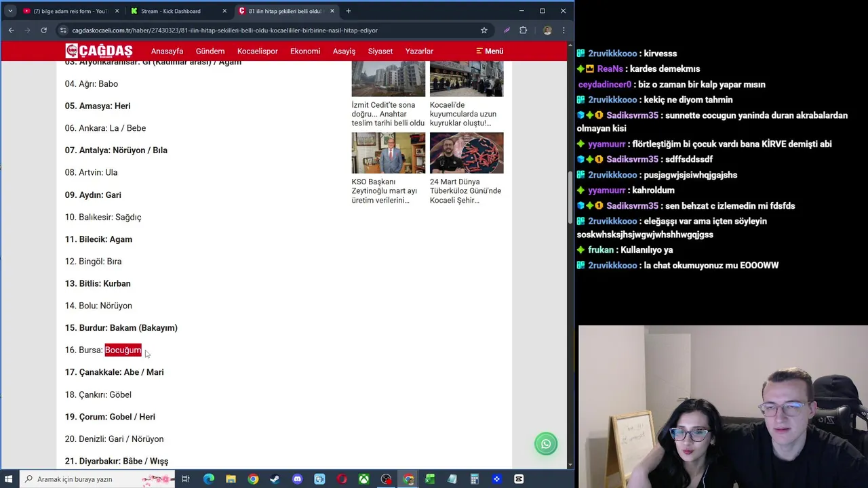Open the Chrome profile avatar
868x488 pixels.
pos(547,30)
